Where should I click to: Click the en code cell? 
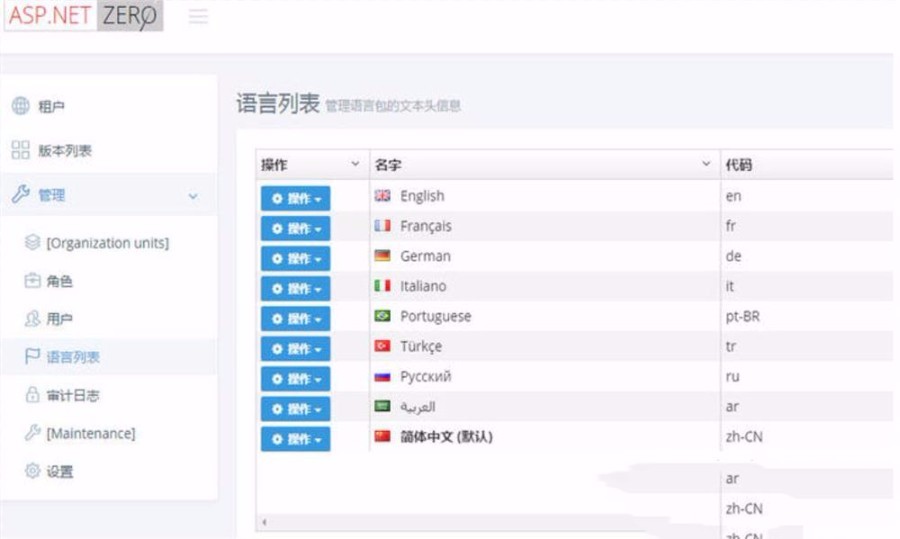733,196
